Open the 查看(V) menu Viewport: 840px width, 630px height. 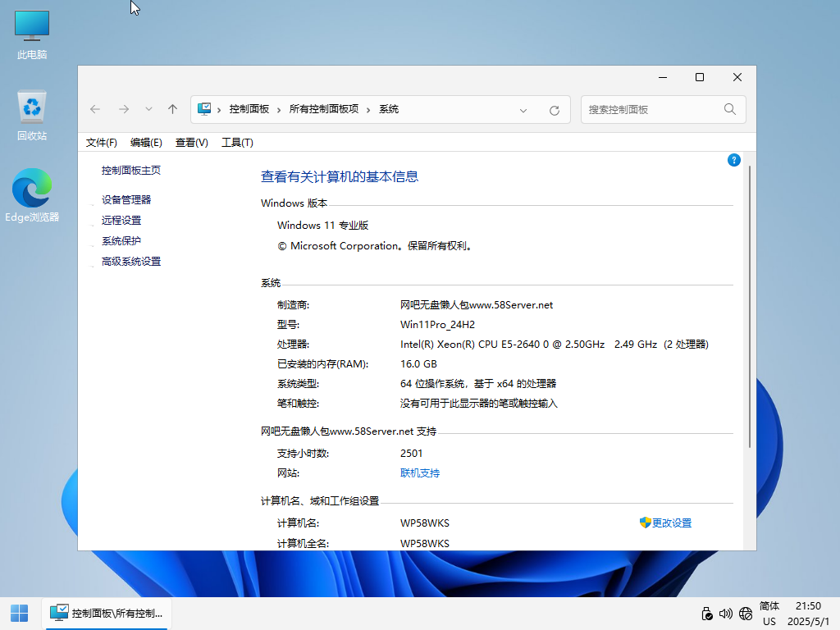tap(192, 143)
